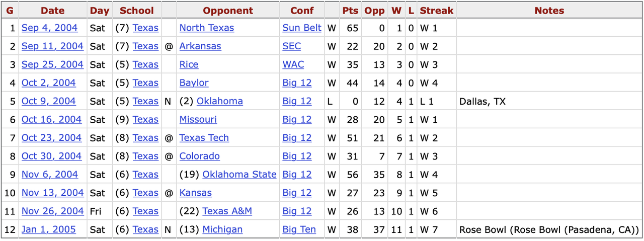
Task: Open the SEC conference link
Action: (292, 46)
